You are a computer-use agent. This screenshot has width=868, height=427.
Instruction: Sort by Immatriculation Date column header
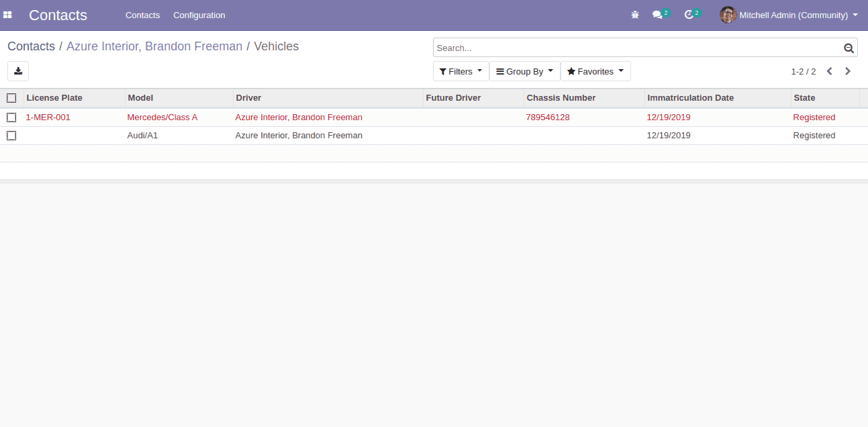point(718,98)
